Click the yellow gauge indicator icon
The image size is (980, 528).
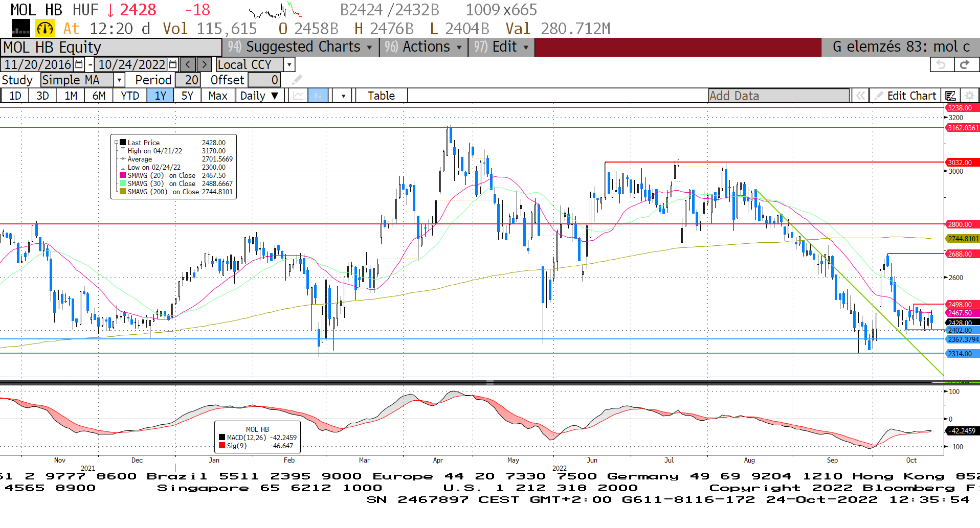click(45, 28)
